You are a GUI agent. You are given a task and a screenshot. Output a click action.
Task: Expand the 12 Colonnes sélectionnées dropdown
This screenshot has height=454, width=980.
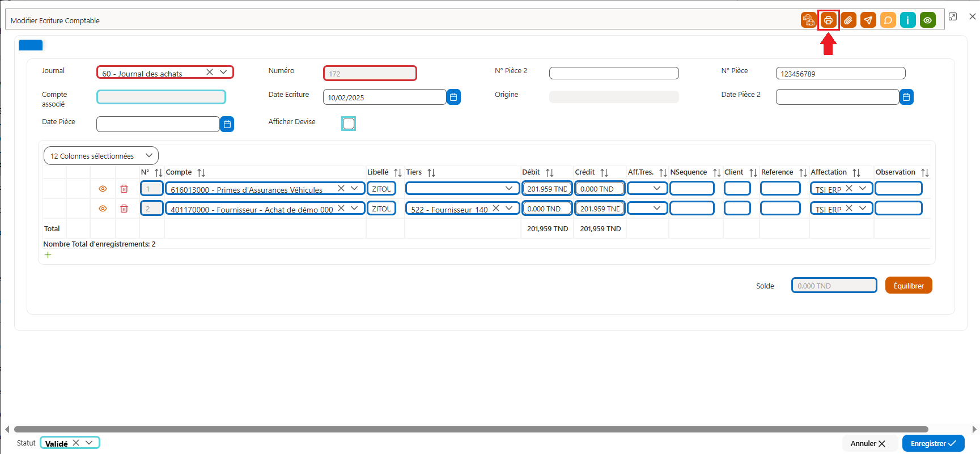[x=101, y=156]
